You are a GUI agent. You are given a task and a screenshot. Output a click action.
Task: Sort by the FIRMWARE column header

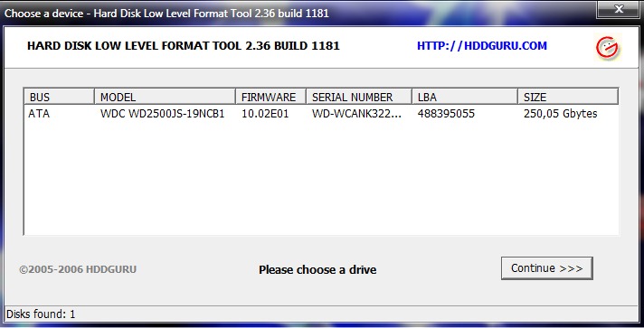[270, 97]
